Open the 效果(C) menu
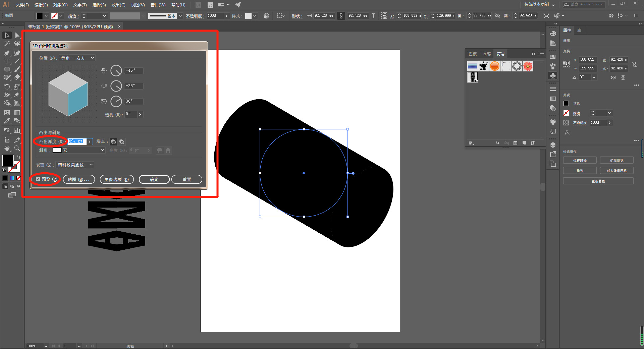The width and height of the screenshot is (644, 349). (118, 5)
